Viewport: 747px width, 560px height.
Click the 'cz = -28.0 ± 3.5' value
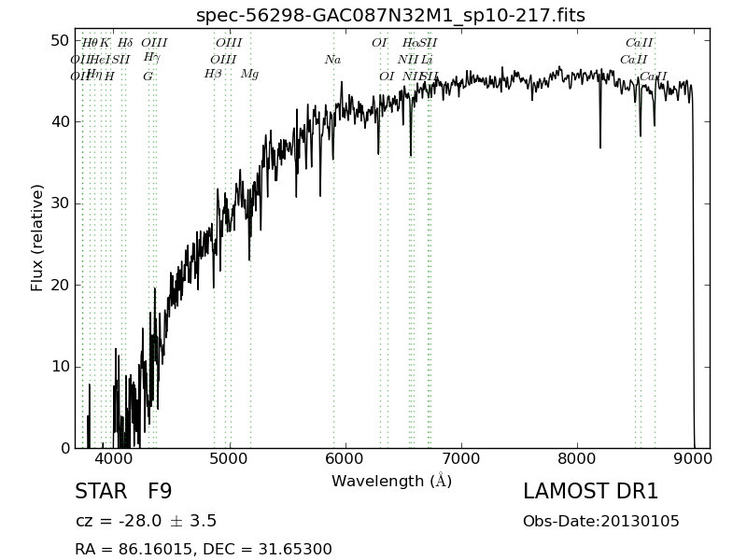[147, 521]
